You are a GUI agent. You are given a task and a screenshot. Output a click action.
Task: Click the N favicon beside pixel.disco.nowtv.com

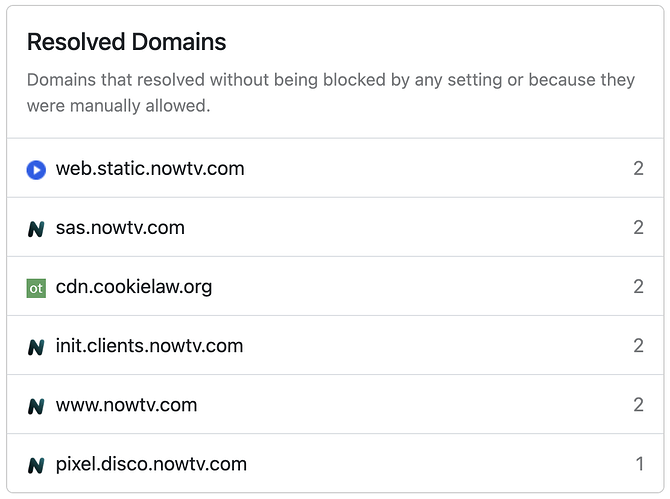point(36,465)
